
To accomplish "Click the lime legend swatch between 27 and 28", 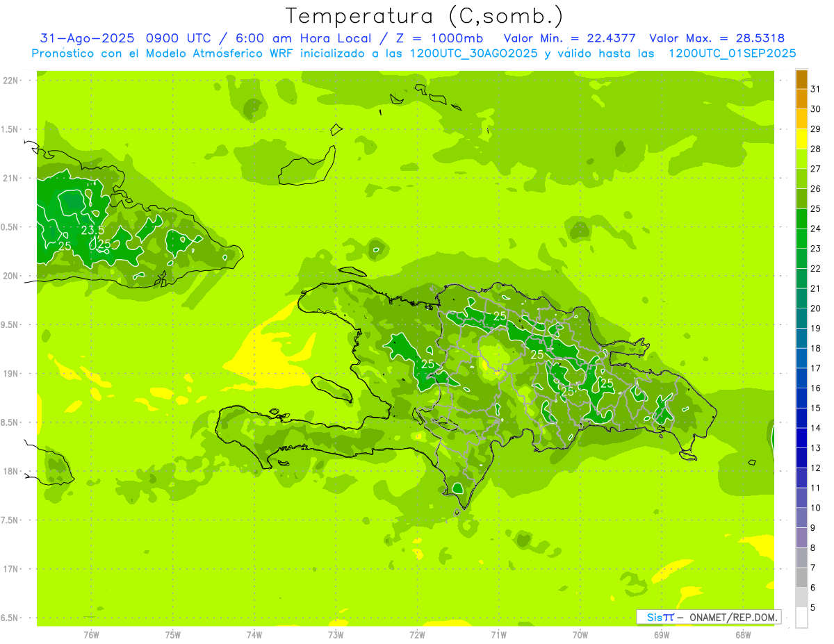I will point(801,159).
